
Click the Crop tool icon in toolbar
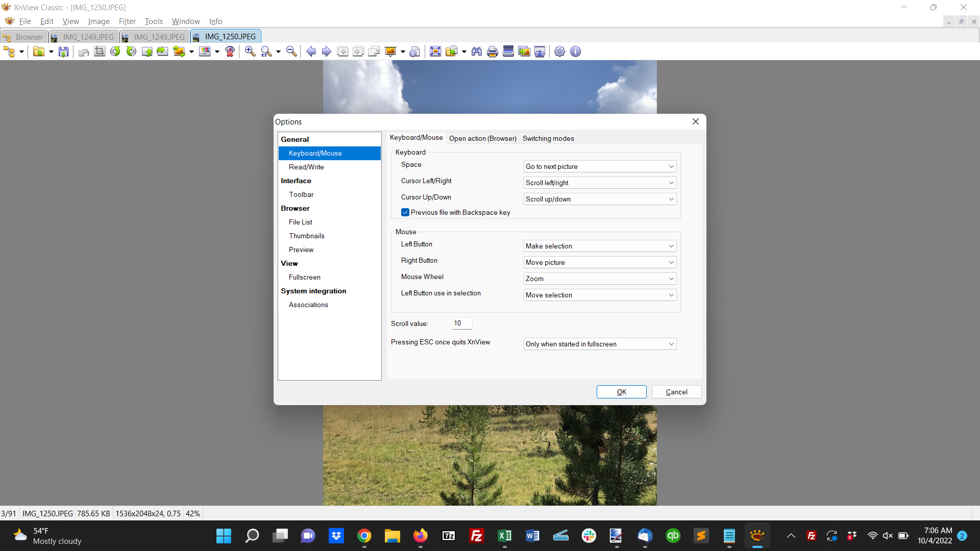click(100, 52)
